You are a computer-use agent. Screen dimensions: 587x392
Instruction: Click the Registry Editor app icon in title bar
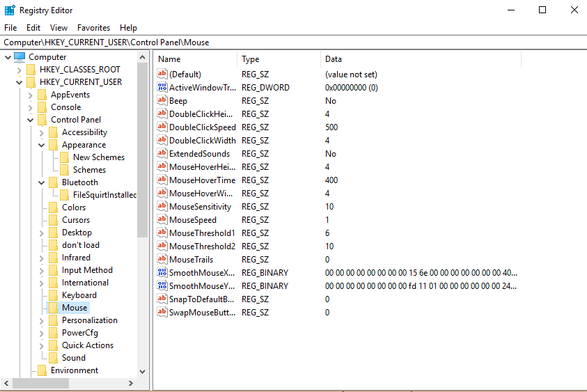[10, 10]
